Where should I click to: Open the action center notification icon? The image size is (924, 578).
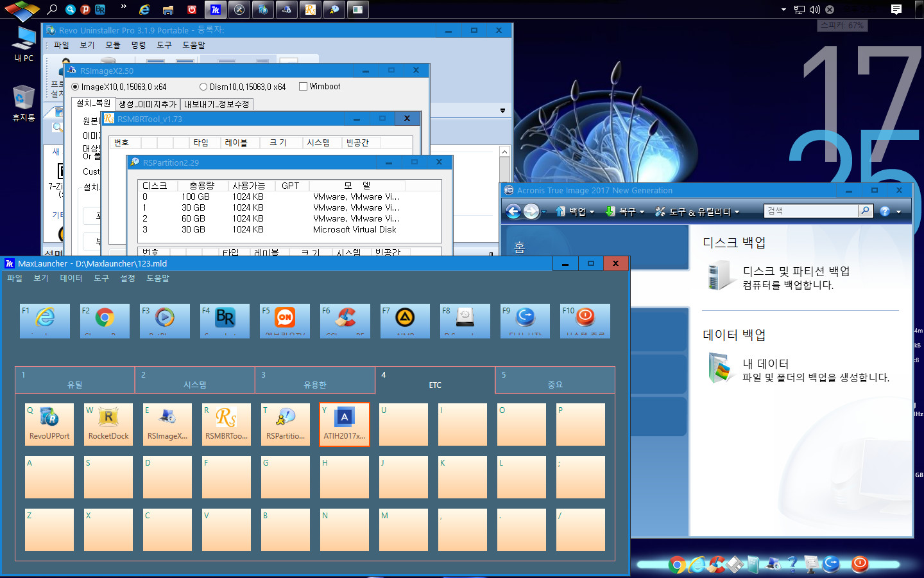[x=896, y=9]
